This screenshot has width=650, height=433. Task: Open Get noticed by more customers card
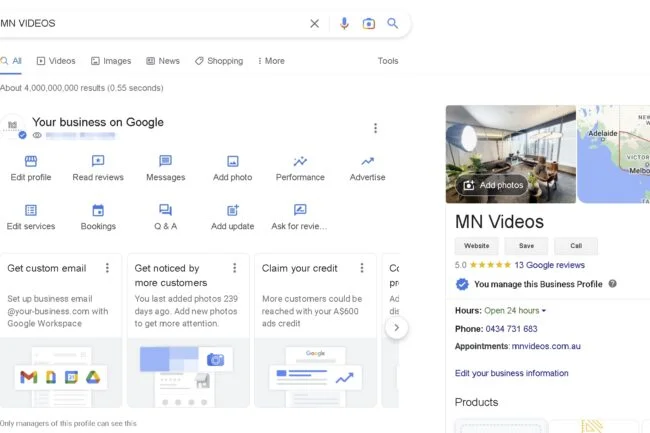(x=188, y=330)
